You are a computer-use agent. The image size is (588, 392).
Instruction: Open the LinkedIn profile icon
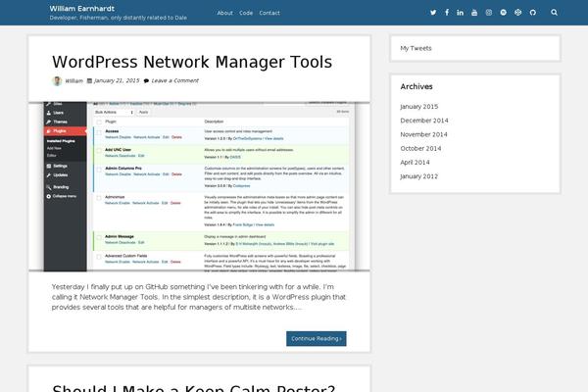point(461,13)
